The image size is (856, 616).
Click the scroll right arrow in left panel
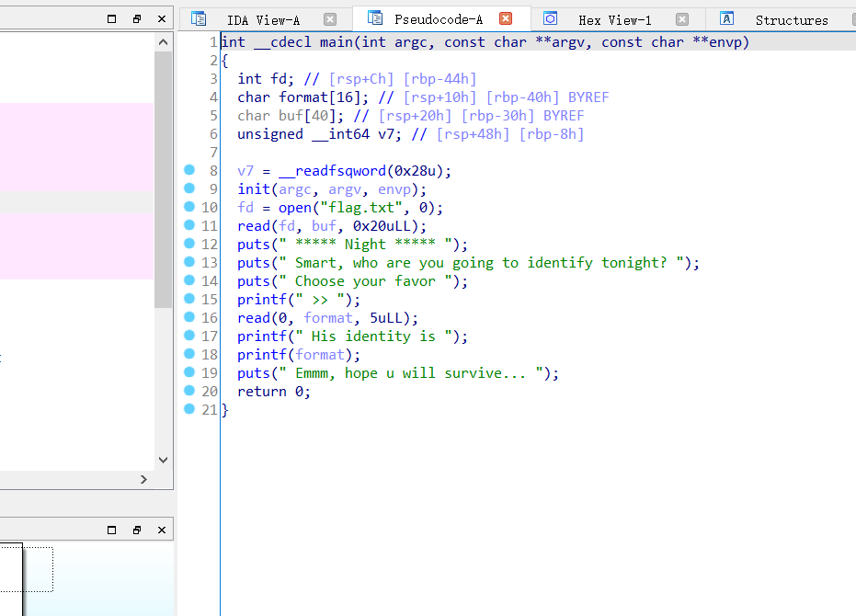(143, 480)
